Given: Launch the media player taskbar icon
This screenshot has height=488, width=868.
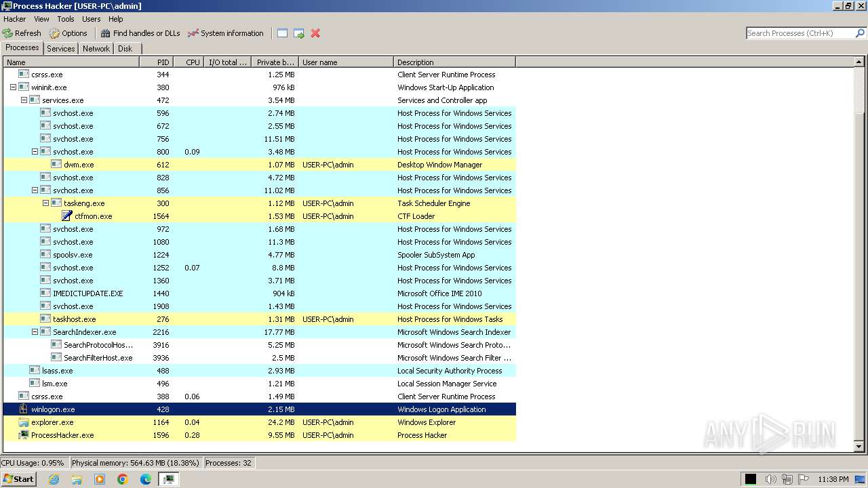Looking at the screenshot, I should coord(100,479).
